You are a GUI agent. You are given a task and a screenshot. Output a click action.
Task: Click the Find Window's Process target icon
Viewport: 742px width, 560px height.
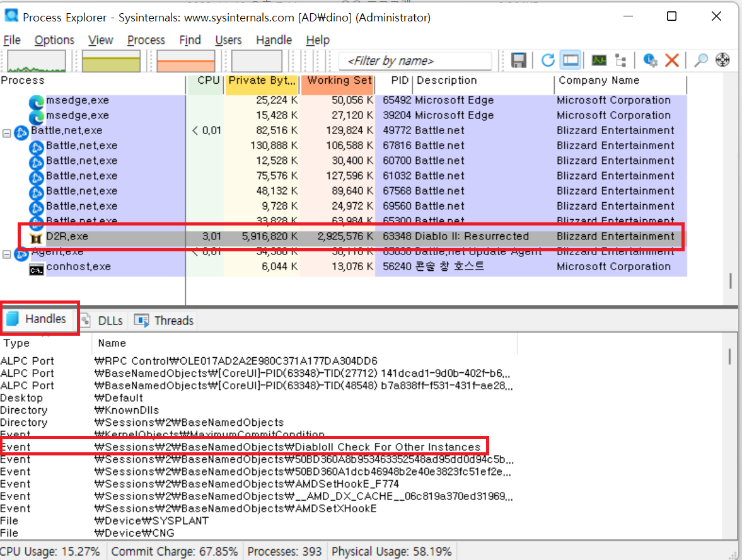point(722,60)
